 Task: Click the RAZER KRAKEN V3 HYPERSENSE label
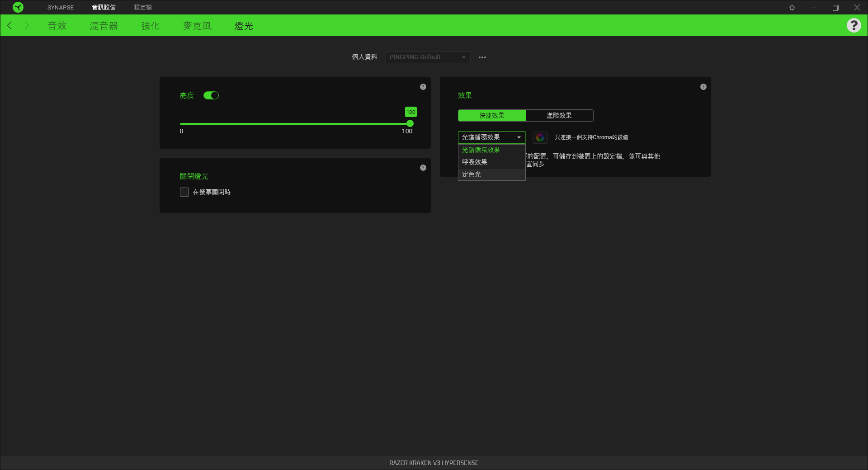pos(434,463)
